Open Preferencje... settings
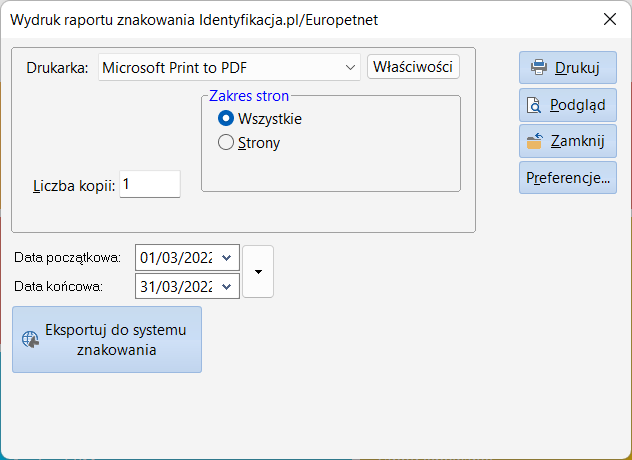Viewport: 632px width, 460px height. (568, 177)
